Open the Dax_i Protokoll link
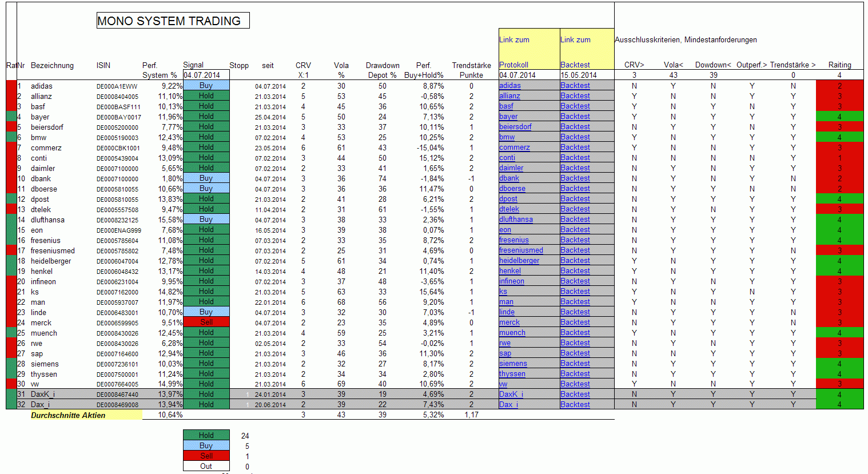The width and height of the screenshot is (868, 474). [x=508, y=405]
